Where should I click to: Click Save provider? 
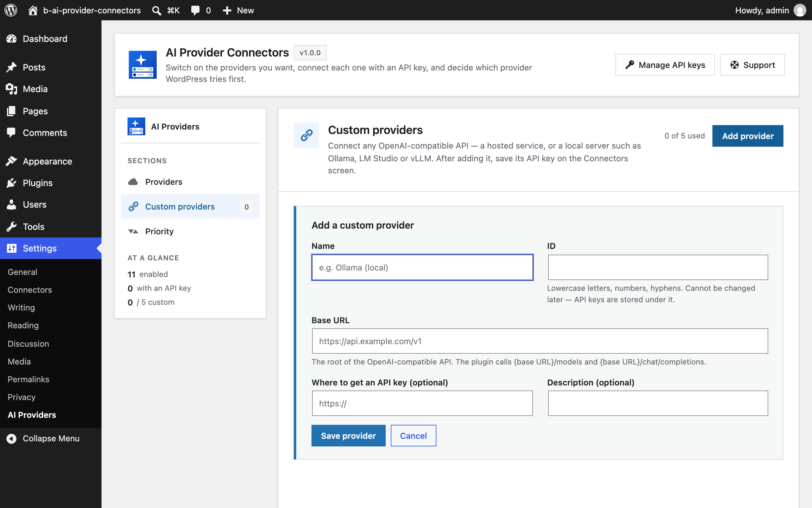(348, 435)
